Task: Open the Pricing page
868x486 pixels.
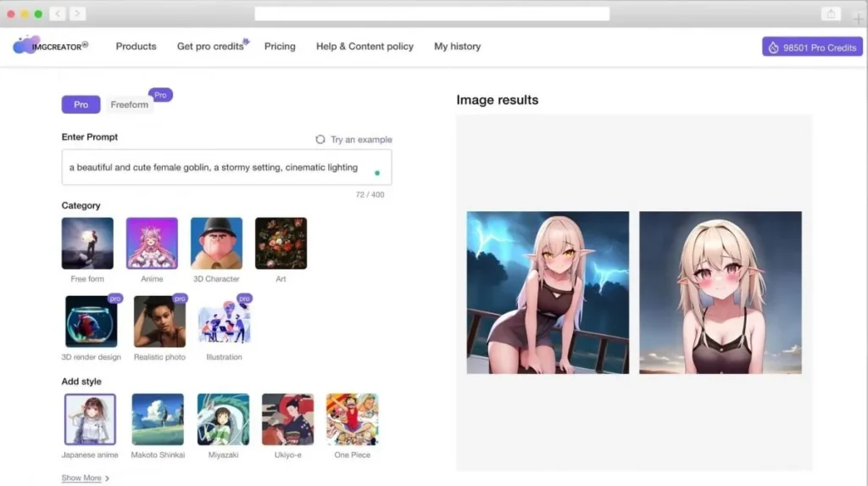Action: coord(280,47)
